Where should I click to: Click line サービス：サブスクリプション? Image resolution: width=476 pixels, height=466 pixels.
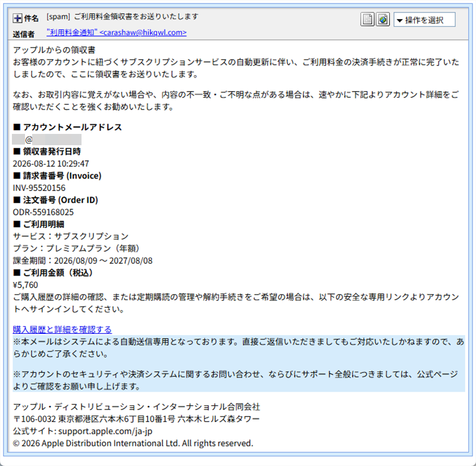click(x=71, y=236)
